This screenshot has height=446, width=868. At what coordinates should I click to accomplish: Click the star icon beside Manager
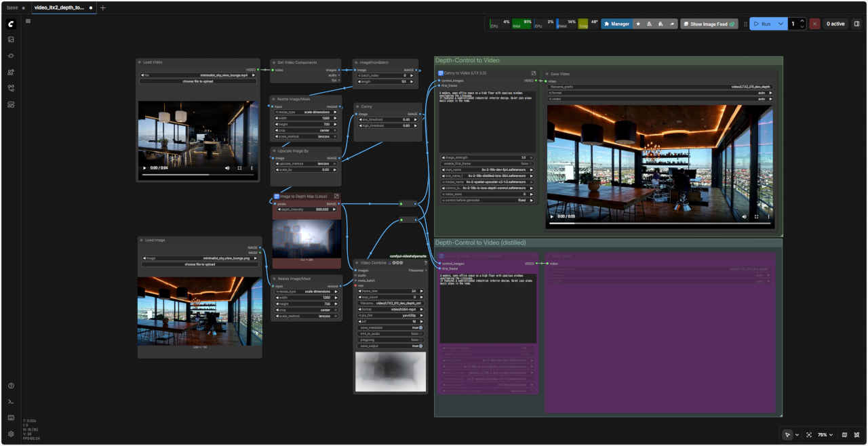(x=638, y=24)
